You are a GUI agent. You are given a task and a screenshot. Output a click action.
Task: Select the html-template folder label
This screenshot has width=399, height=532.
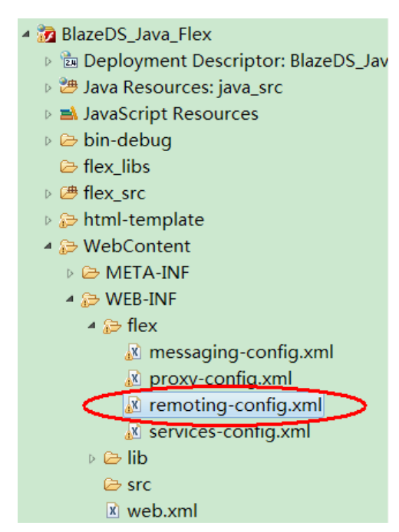point(143,220)
